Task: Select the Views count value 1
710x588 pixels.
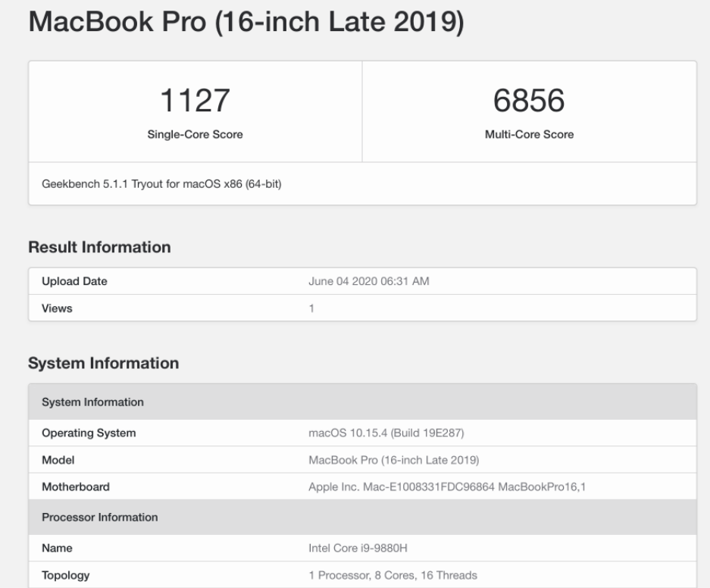Action: pyautogui.click(x=311, y=308)
